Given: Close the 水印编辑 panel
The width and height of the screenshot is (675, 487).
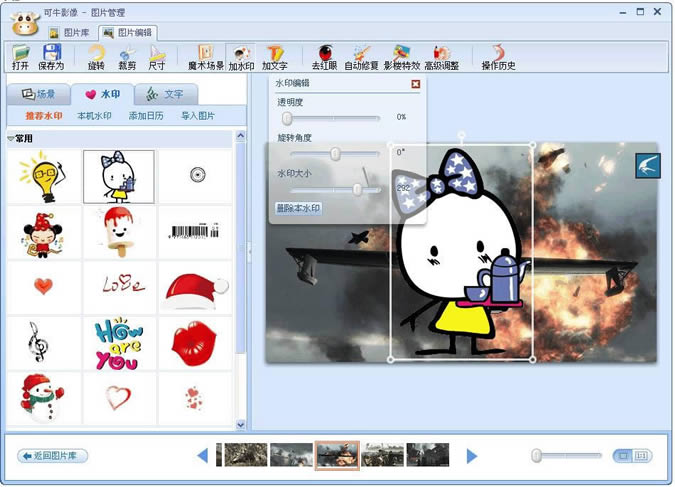Looking at the screenshot, I should (x=415, y=84).
